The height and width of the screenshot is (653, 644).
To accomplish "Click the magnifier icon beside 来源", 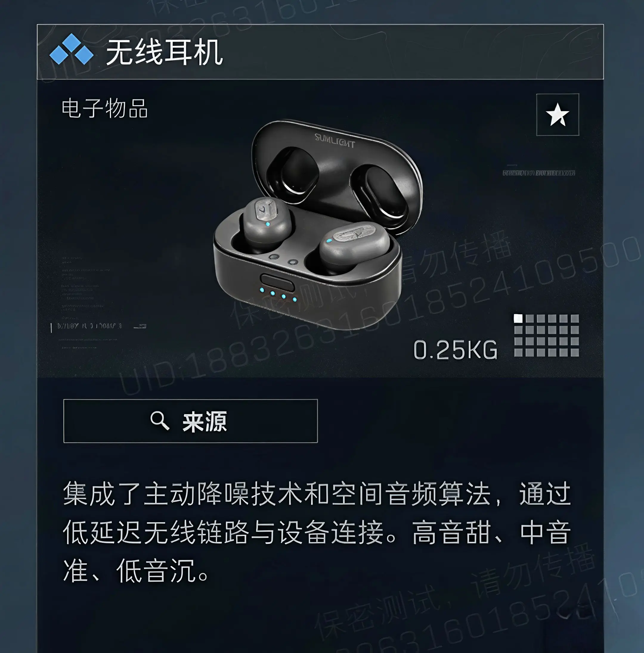I will tap(160, 420).
